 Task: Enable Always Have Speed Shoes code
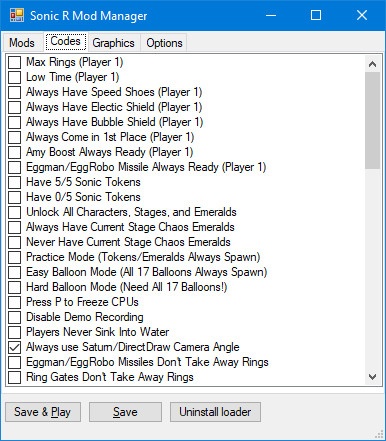(14, 92)
